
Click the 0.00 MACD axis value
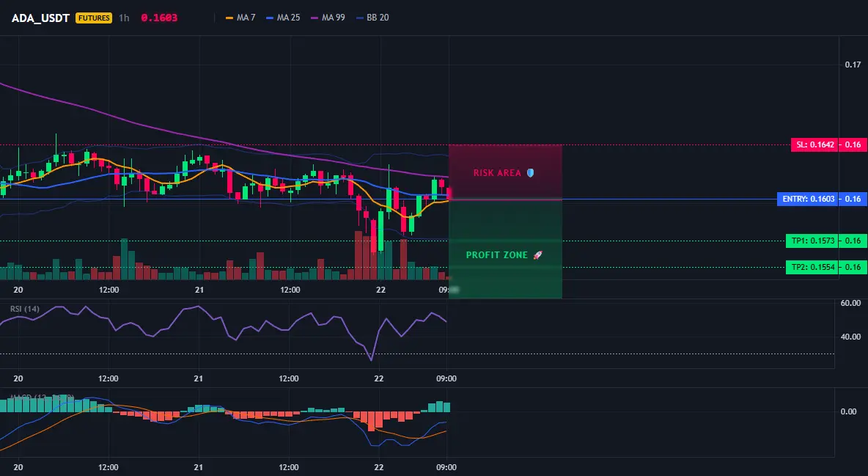pos(849,411)
